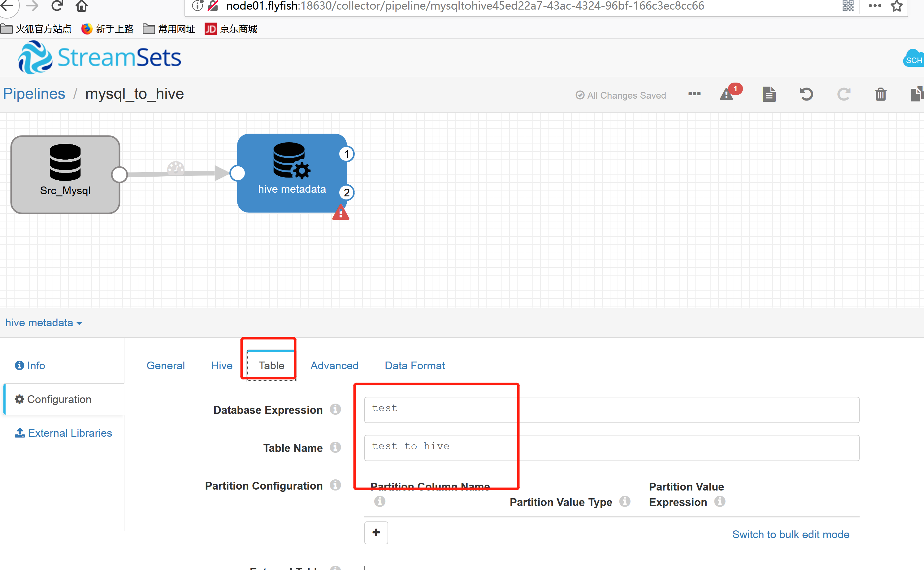The width and height of the screenshot is (924, 570).
Task: Click the hive metadata input connector circle
Action: tap(237, 174)
